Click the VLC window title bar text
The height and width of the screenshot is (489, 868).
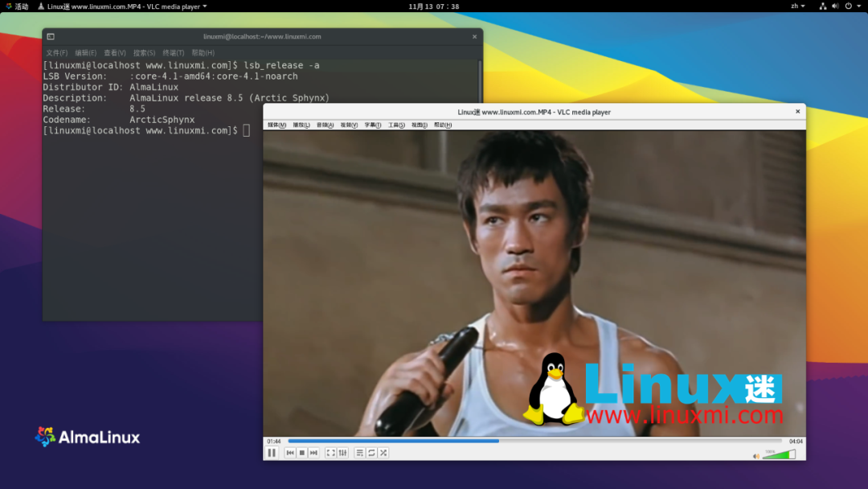(x=534, y=112)
